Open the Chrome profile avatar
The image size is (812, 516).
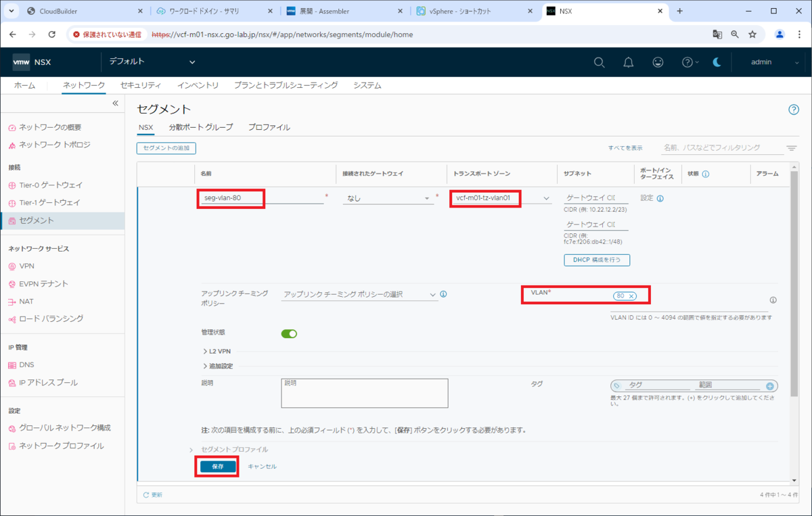780,34
